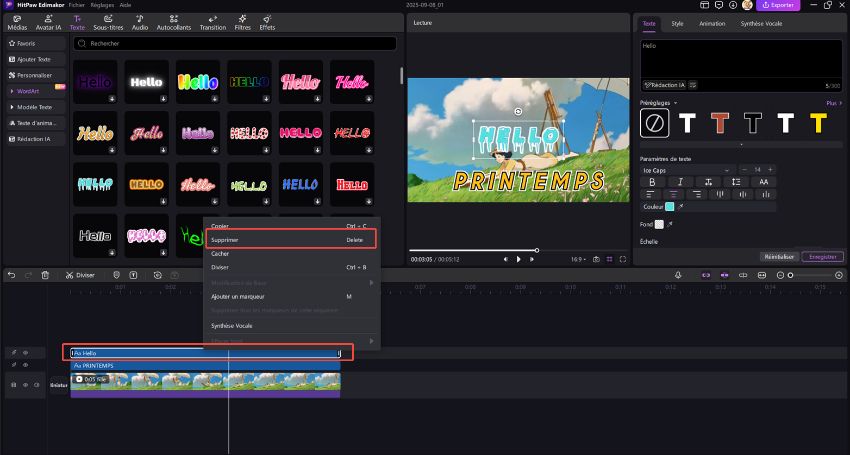The image size is (850, 455).
Task: Open the Effets panel
Action: coord(267,22)
